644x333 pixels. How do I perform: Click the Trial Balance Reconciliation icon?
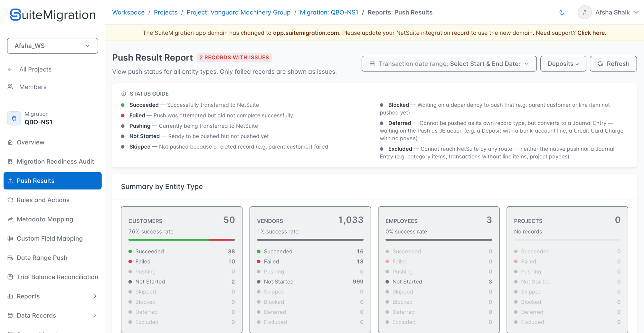pos(10,277)
